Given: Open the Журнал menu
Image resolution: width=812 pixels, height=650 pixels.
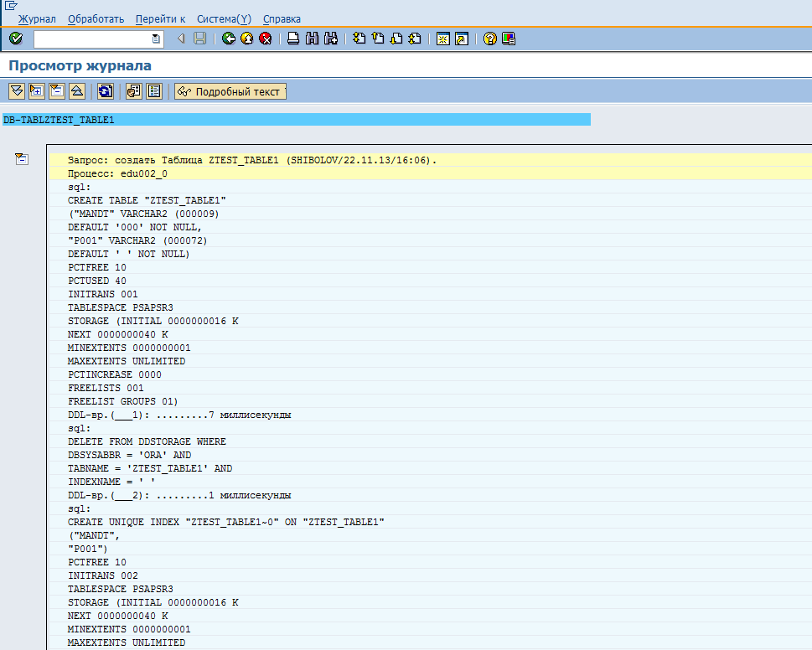Looking at the screenshot, I should pyautogui.click(x=37, y=18).
